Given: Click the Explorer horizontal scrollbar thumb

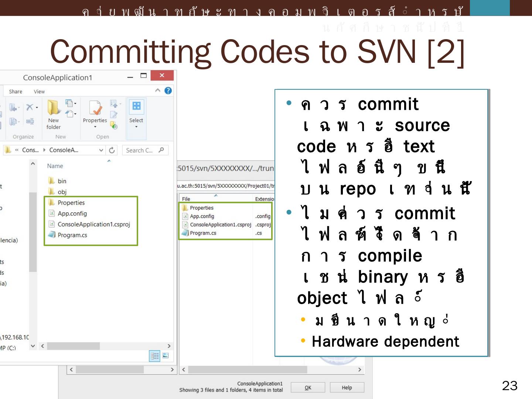Looking at the screenshot, I should pos(73,346).
